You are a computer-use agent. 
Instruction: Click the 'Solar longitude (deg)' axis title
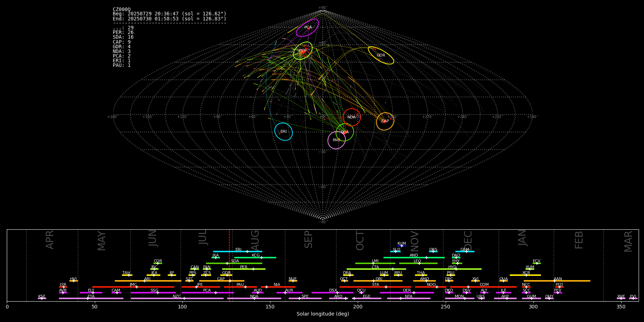click(x=323, y=314)
